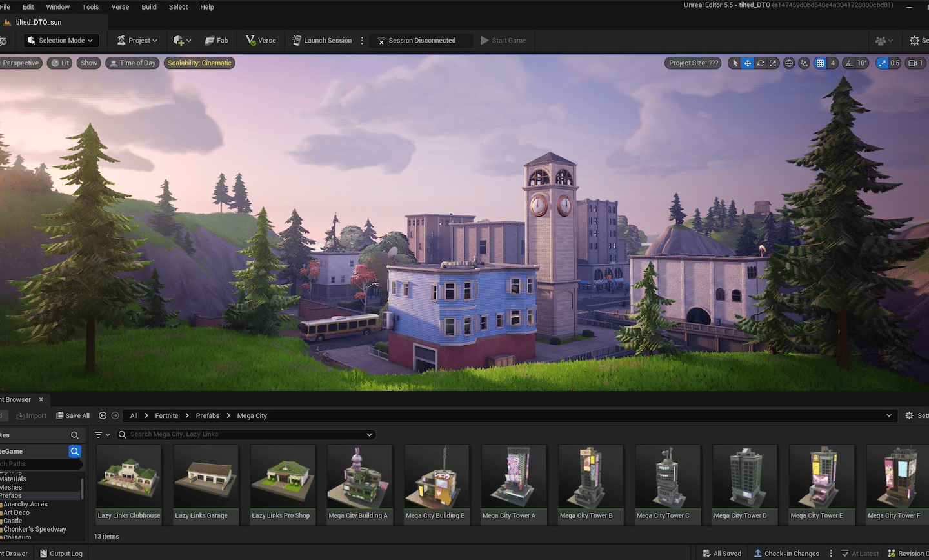Open grid snap size value 4
The height and width of the screenshot is (560, 929).
pyautogui.click(x=833, y=63)
